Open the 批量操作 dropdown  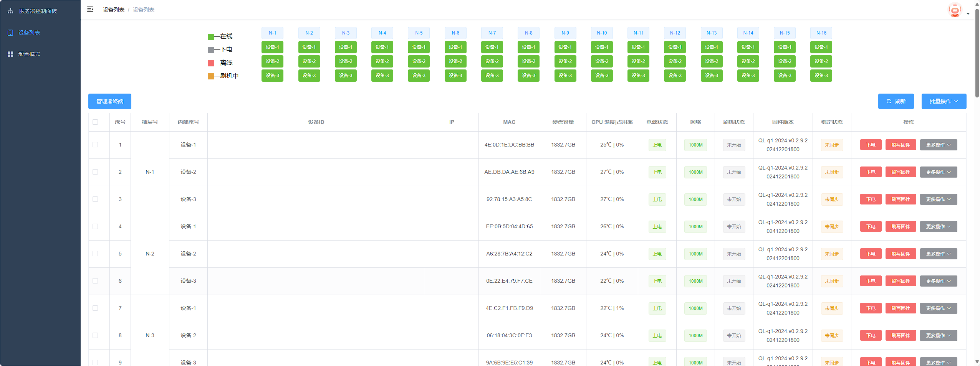coord(944,101)
